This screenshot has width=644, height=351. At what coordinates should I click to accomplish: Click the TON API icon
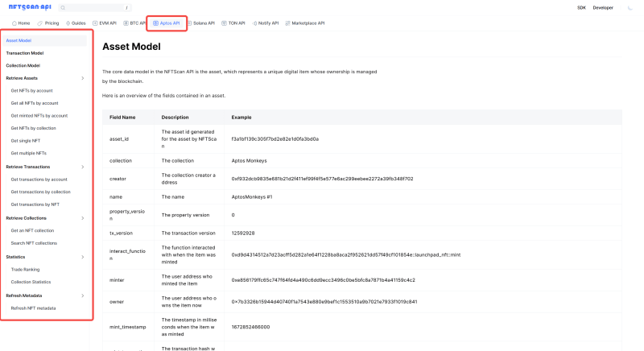(x=224, y=23)
